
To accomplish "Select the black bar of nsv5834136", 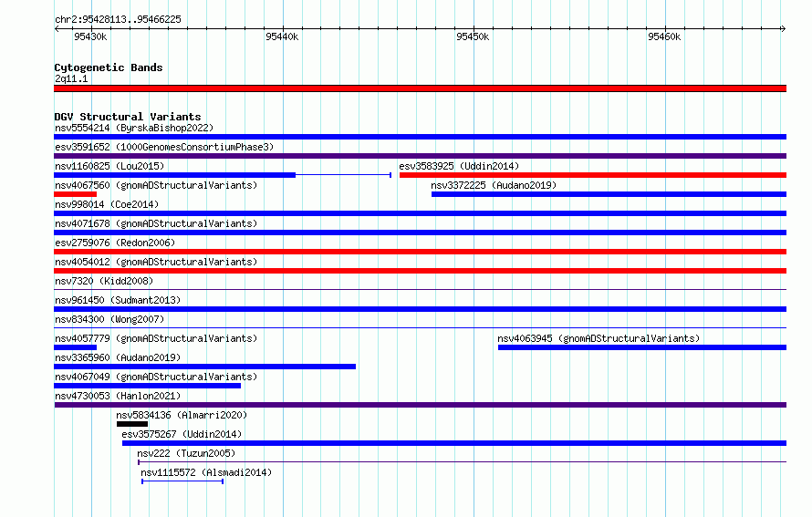I will 132,424.
